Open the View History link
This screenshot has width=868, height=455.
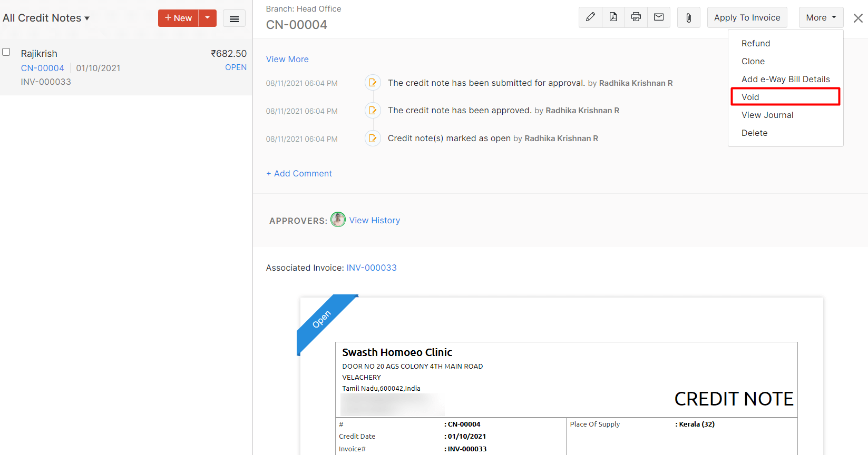point(374,220)
